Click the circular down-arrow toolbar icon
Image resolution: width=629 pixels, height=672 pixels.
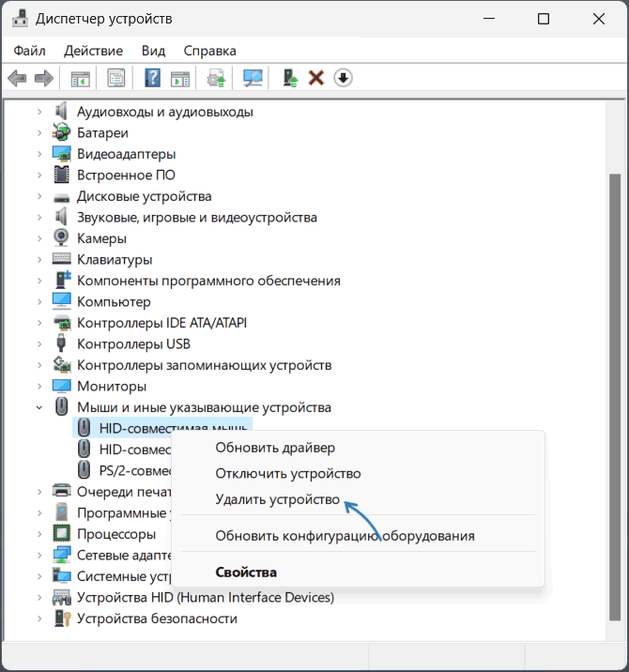click(343, 78)
